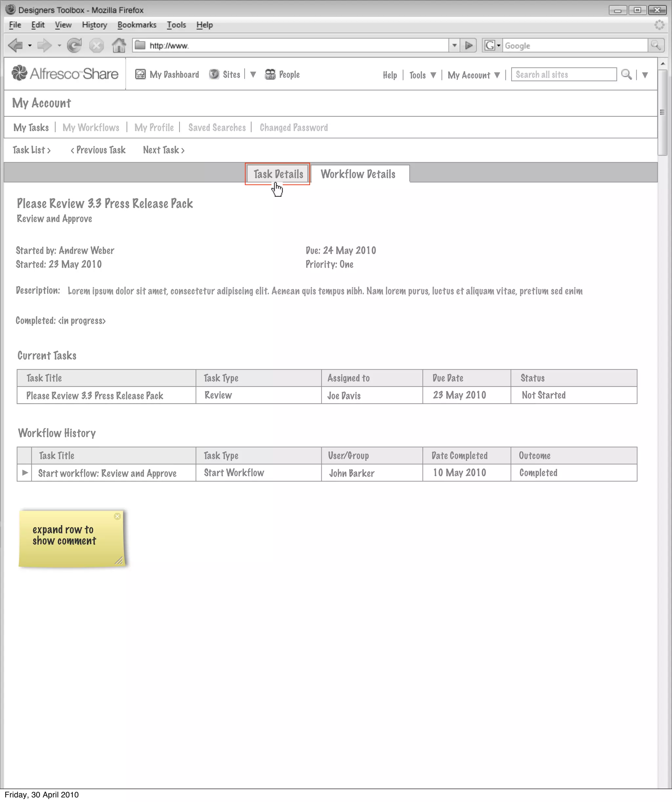Close the yellow sticky note
This screenshot has height=802, width=672.
[x=117, y=516]
